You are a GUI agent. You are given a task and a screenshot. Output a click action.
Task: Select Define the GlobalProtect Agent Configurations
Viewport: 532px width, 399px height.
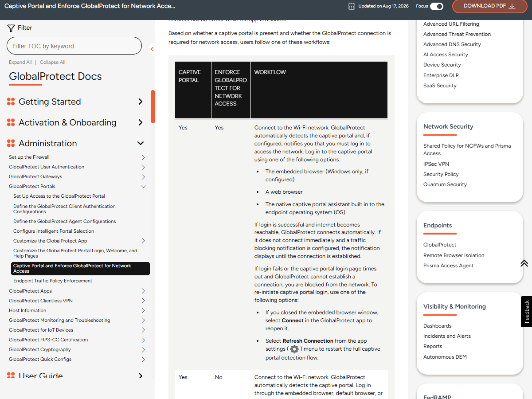click(x=65, y=221)
